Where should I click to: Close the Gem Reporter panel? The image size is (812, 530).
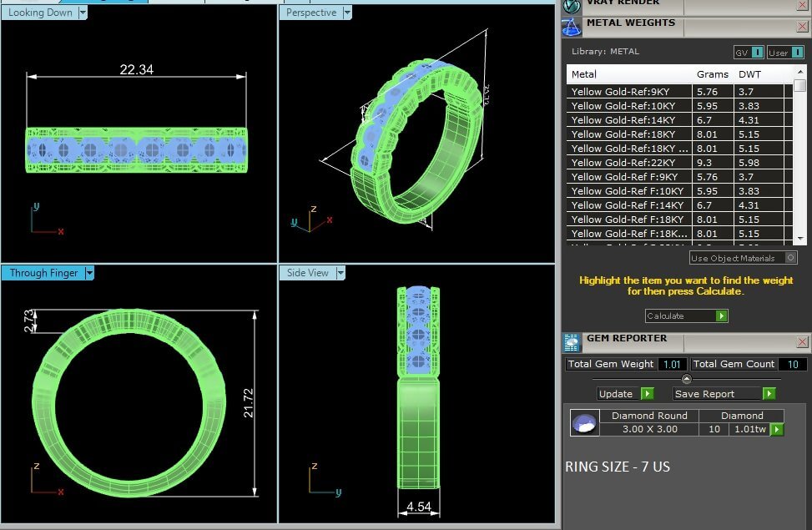click(x=802, y=342)
